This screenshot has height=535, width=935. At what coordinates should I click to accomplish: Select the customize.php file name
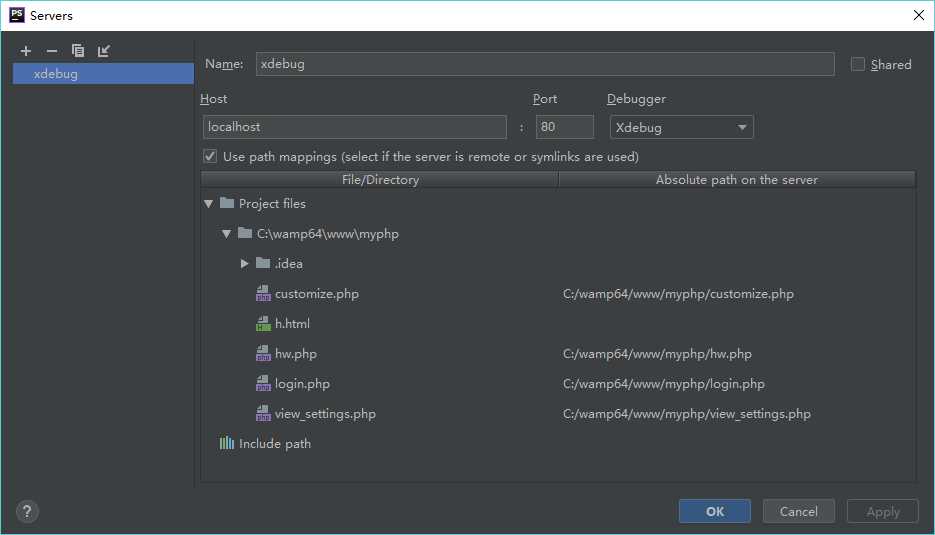click(x=317, y=293)
